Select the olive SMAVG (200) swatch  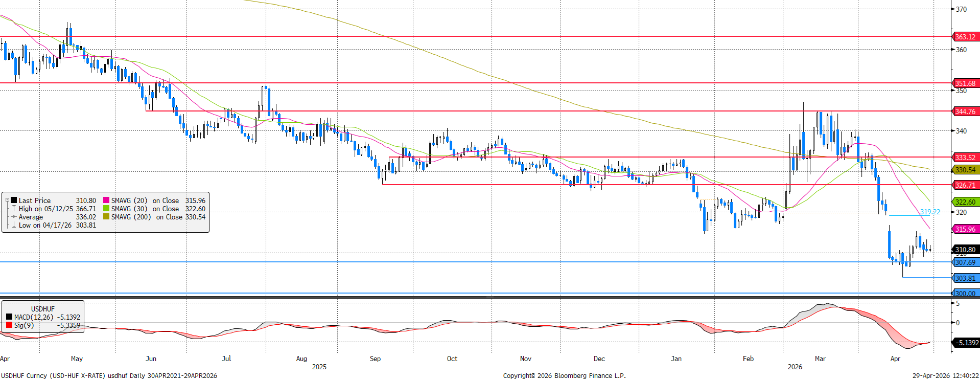click(106, 217)
